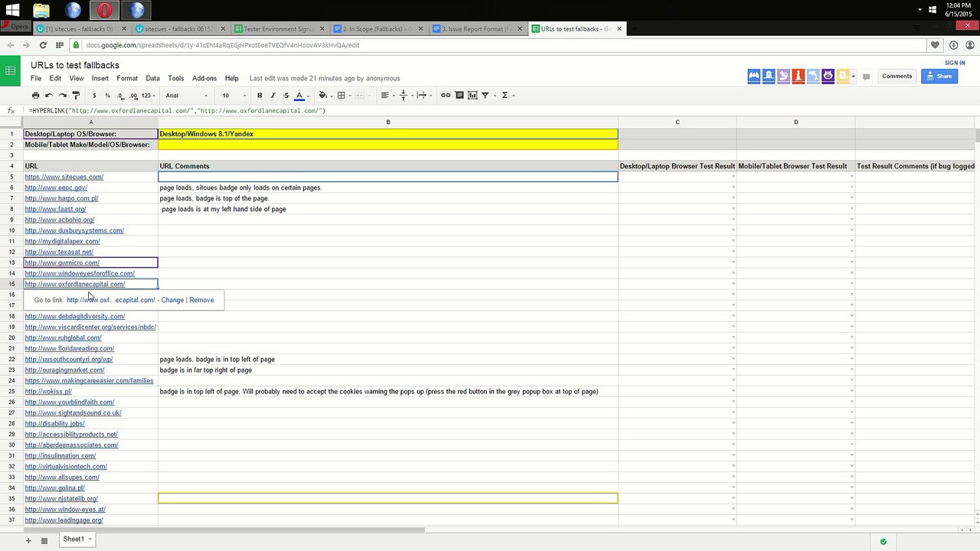Click the Comments button
The width and height of the screenshot is (980, 551).
(897, 76)
